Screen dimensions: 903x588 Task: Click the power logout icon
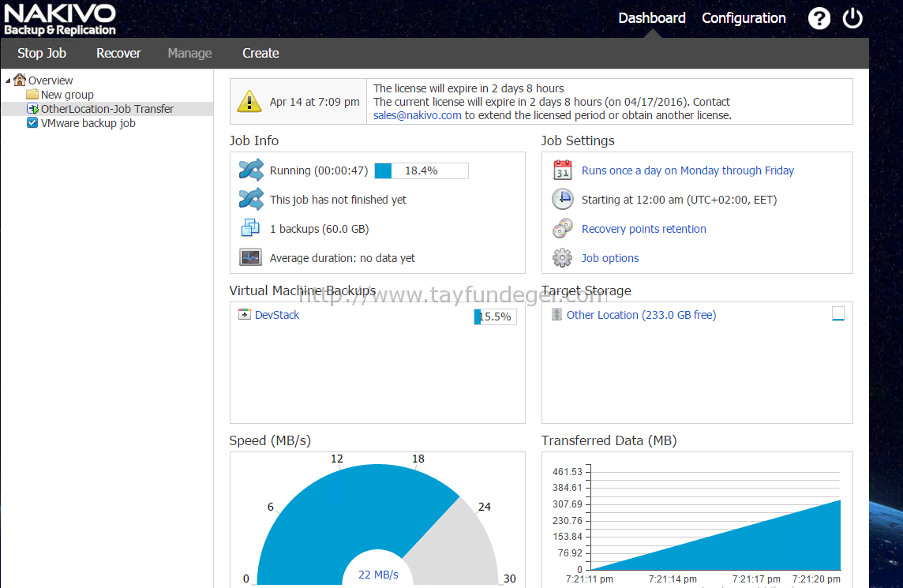[852, 18]
